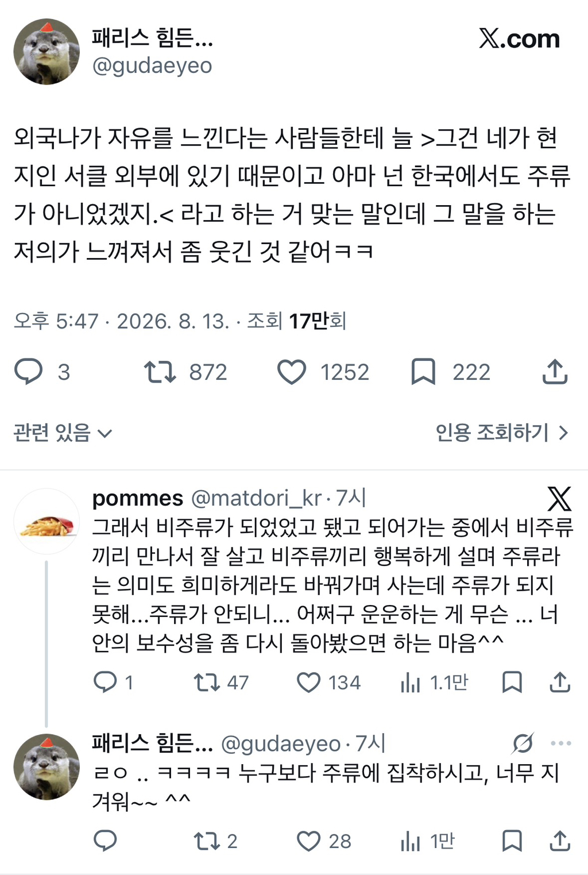Viewport: 588px width, 875px height.
Task: Like gudaeyeo reply with 28 likes
Action: (x=308, y=841)
